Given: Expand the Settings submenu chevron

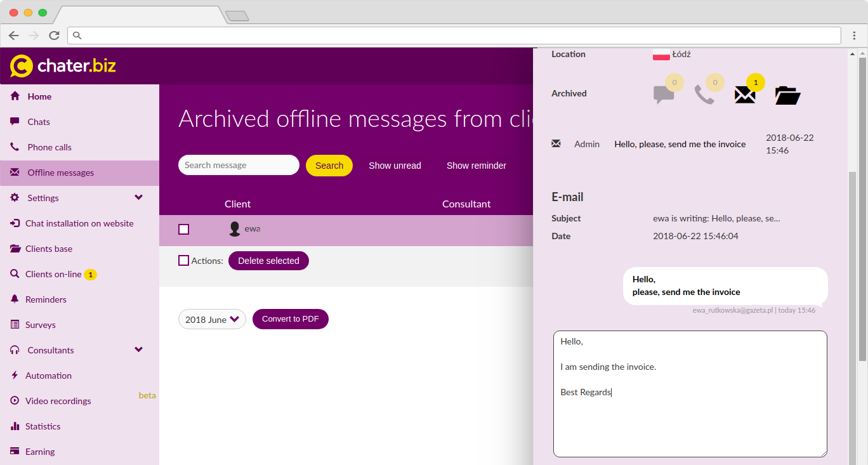Looking at the screenshot, I should pos(139,197).
